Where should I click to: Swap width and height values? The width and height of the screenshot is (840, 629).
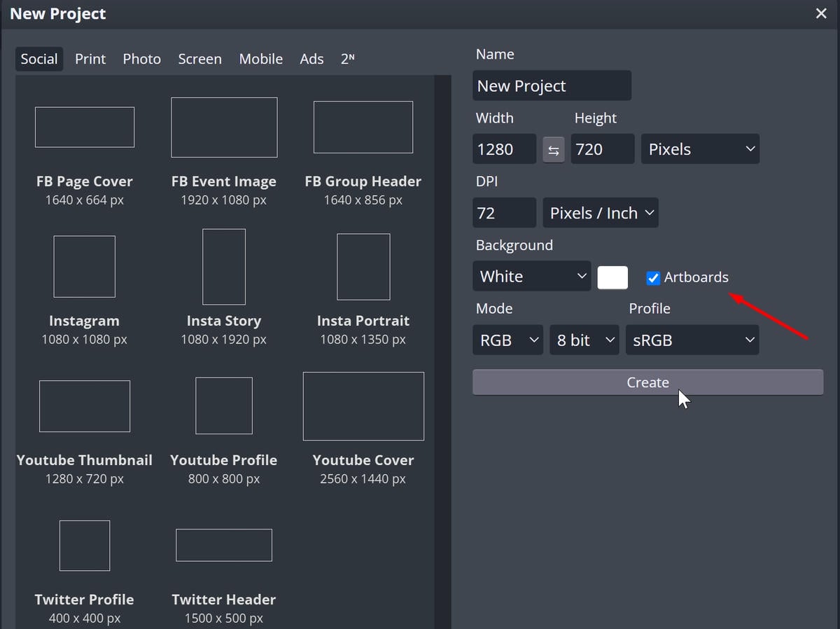click(x=553, y=150)
